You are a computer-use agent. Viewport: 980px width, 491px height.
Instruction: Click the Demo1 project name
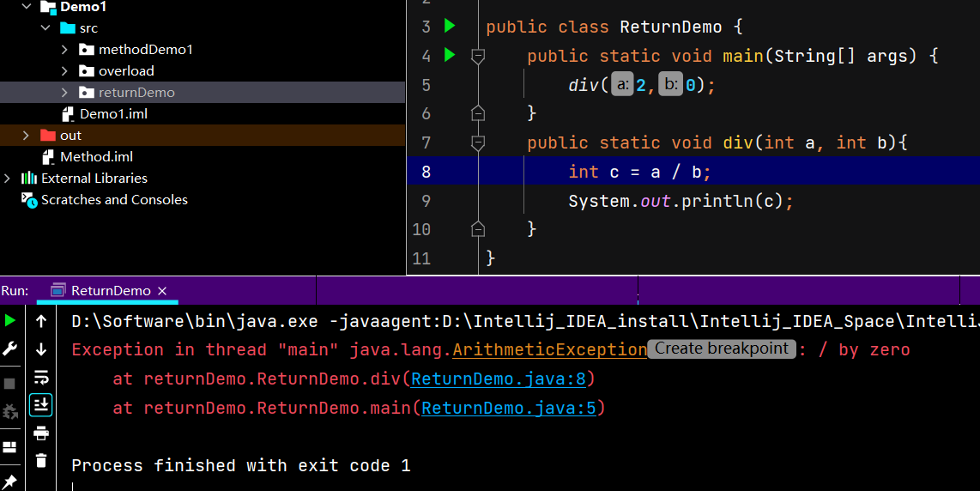[x=83, y=7]
